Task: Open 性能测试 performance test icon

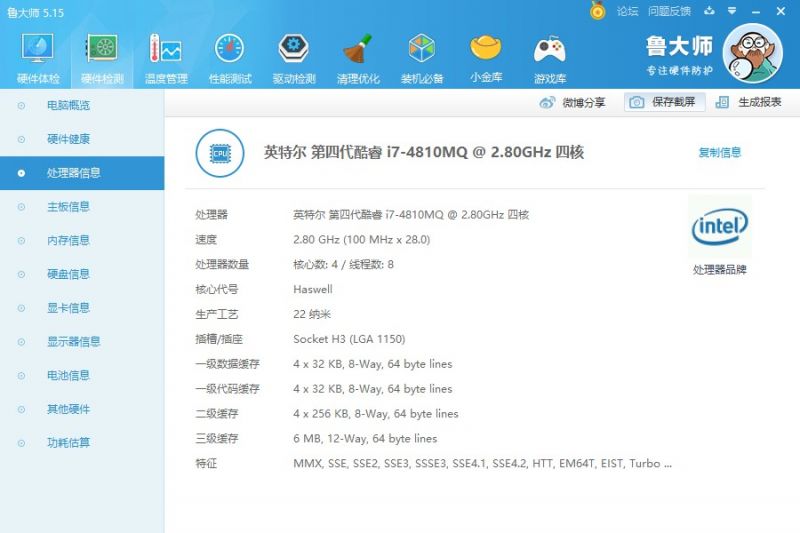Action: click(x=230, y=58)
